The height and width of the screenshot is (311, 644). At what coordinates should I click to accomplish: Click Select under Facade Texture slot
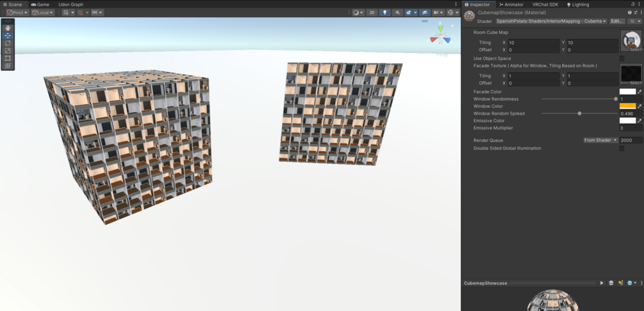click(636, 83)
